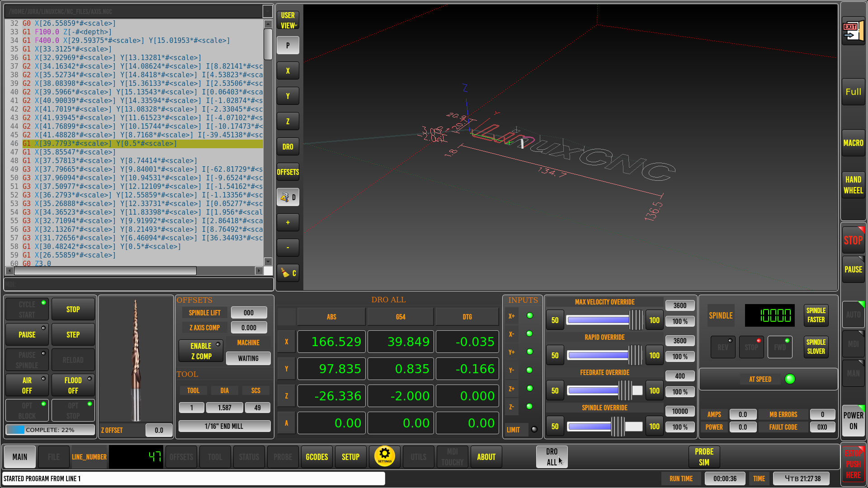Enable Z COMP toggle

click(201, 351)
